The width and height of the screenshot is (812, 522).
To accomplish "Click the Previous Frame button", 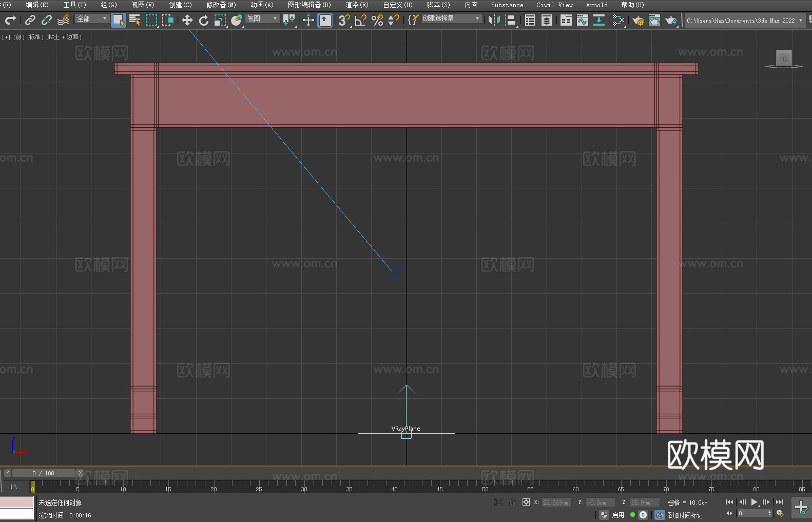I will pos(742,502).
